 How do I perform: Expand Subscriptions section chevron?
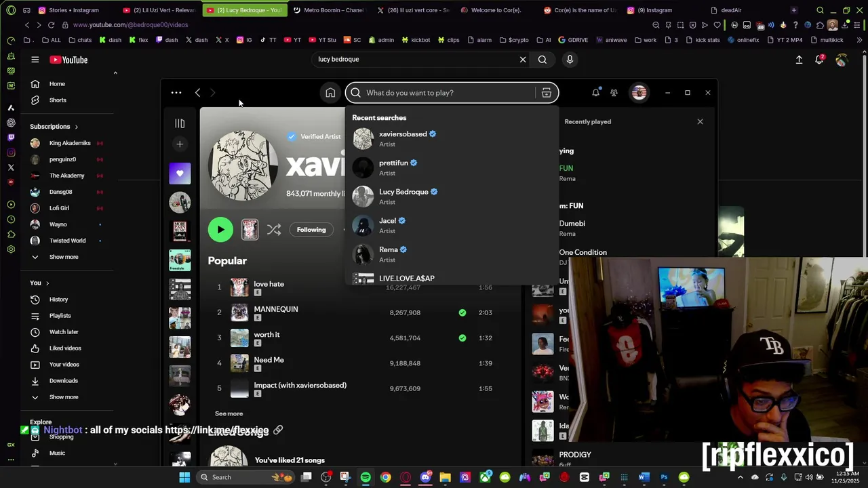click(76, 127)
